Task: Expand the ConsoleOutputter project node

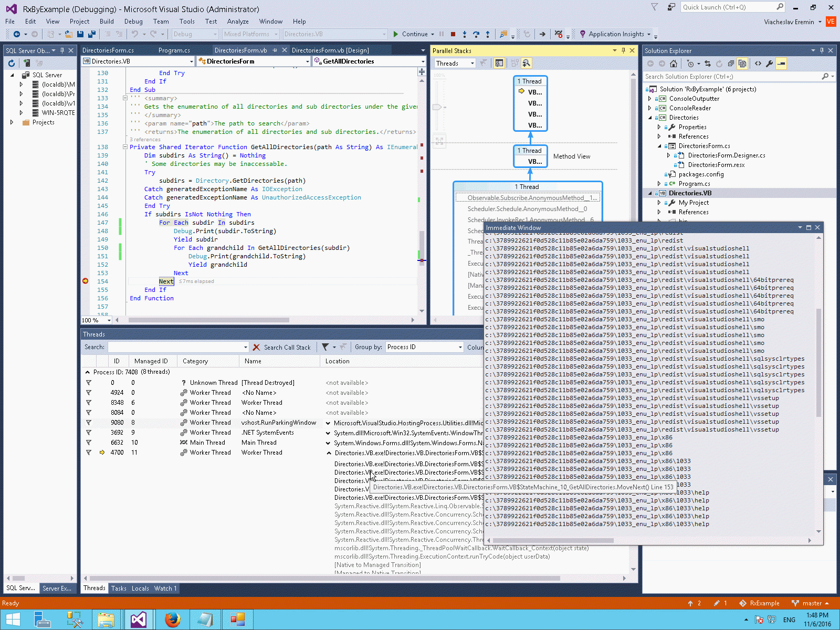Action: [x=650, y=99]
